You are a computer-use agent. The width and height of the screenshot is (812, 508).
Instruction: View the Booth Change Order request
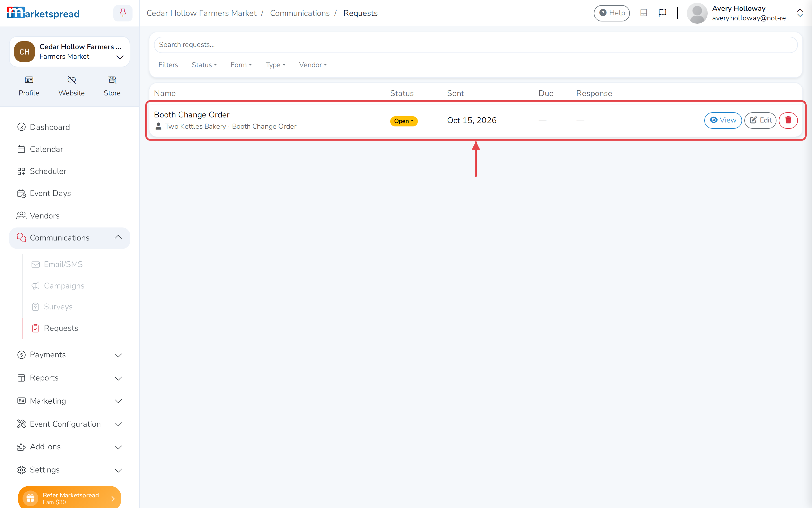coord(723,120)
